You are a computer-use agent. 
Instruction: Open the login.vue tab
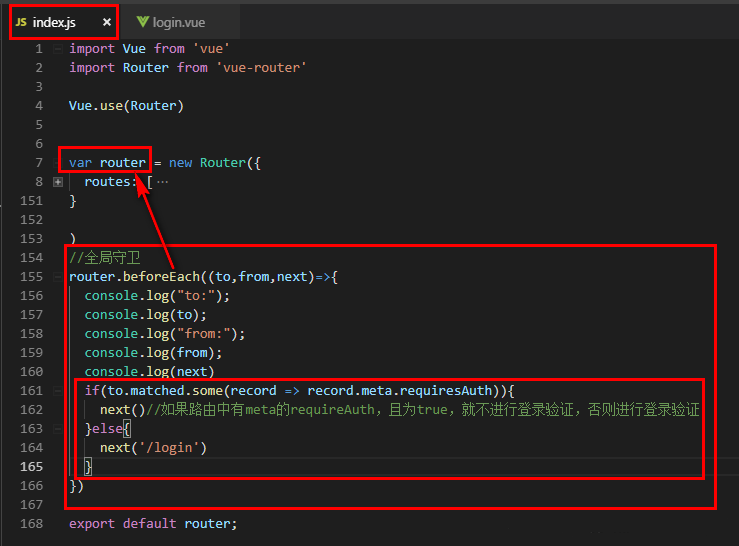[178, 22]
